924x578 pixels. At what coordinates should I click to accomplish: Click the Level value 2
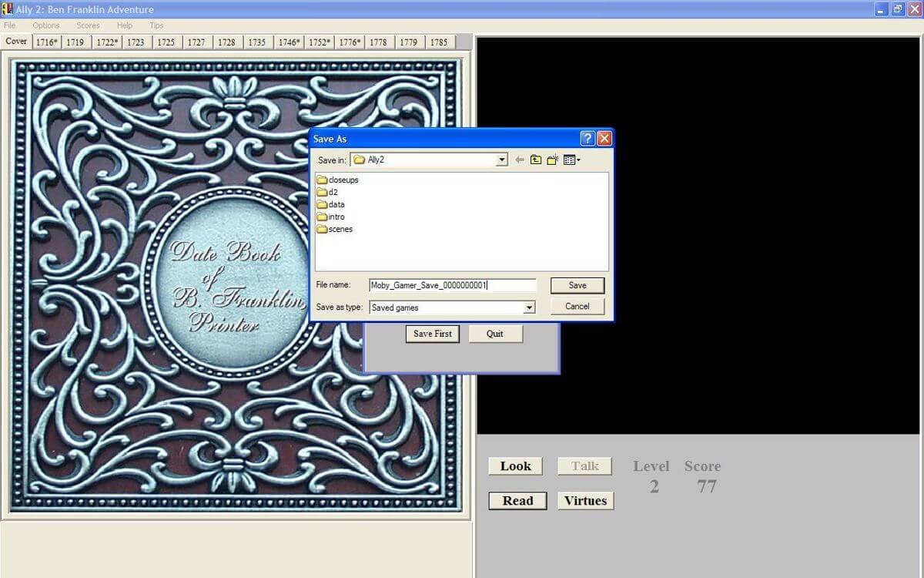click(x=654, y=486)
